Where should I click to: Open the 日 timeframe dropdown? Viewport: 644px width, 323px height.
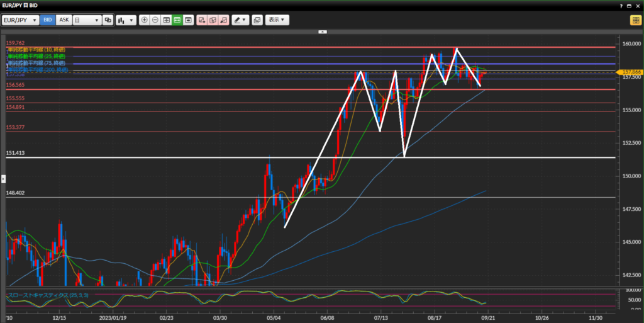[x=87, y=20]
